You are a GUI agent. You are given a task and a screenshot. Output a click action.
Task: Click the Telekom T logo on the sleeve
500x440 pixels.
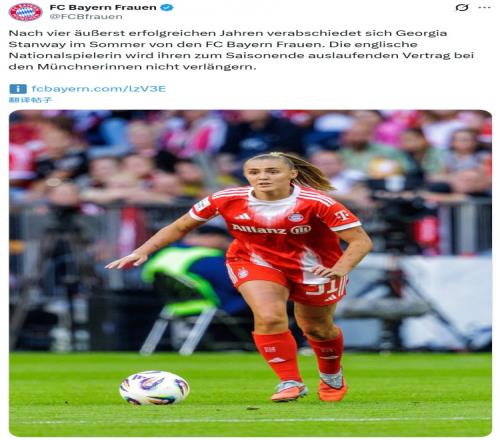342,215
